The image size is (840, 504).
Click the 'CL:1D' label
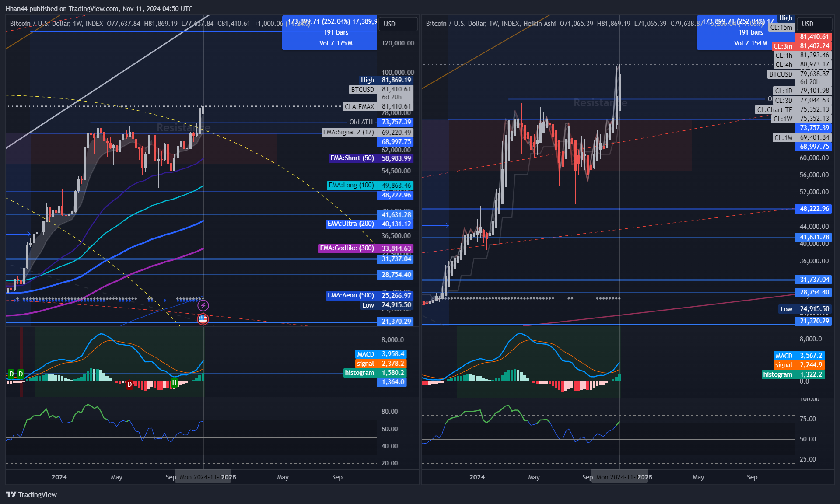coord(783,91)
